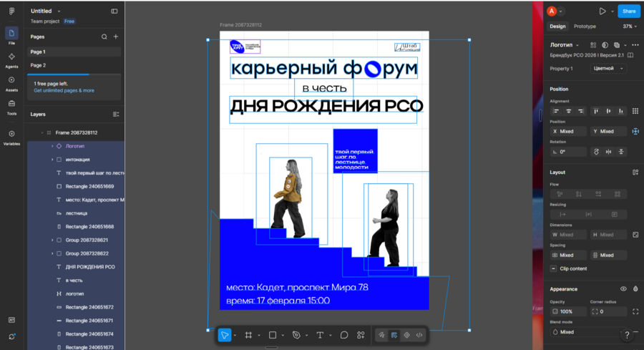The height and width of the screenshot is (350, 644).
Task: Click the blue Share button
Action: (629, 11)
